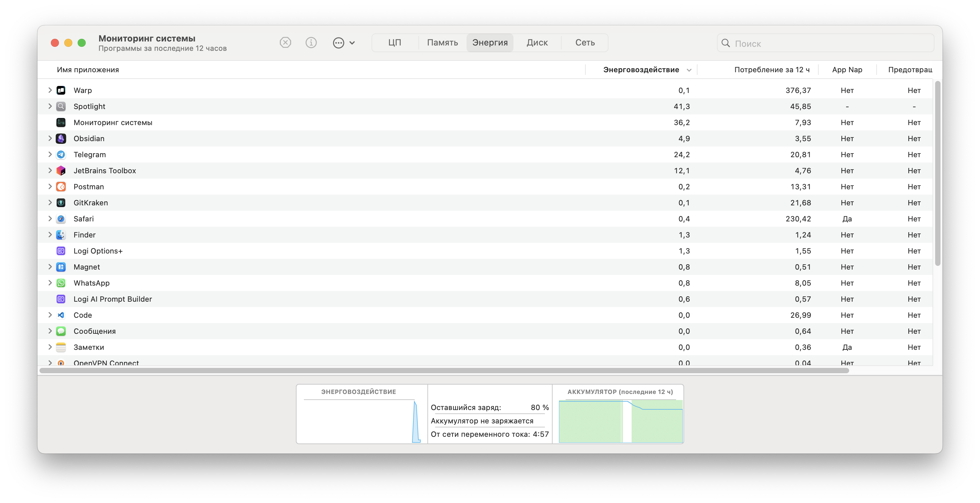Image resolution: width=980 pixels, height=503 pixels.
Task: Select the Warp 376,37 consumption value
Action: coord(798,90)
